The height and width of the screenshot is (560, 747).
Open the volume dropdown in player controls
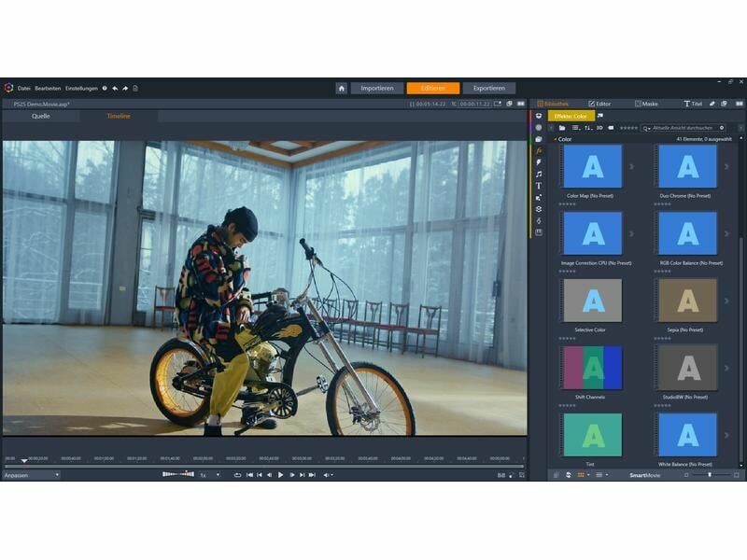[x=328, y=475]
